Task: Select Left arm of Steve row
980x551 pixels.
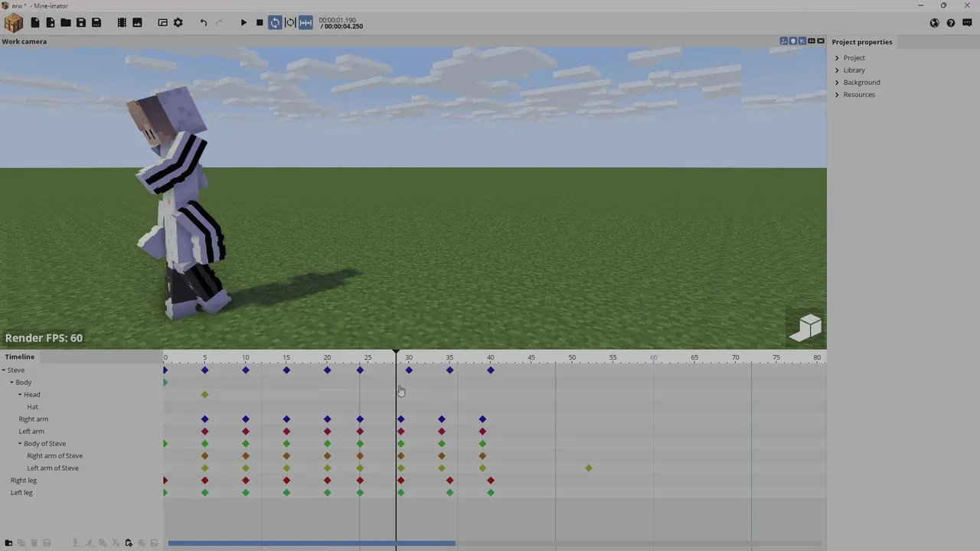Action: pyautogui.click(x=53, y=468)
